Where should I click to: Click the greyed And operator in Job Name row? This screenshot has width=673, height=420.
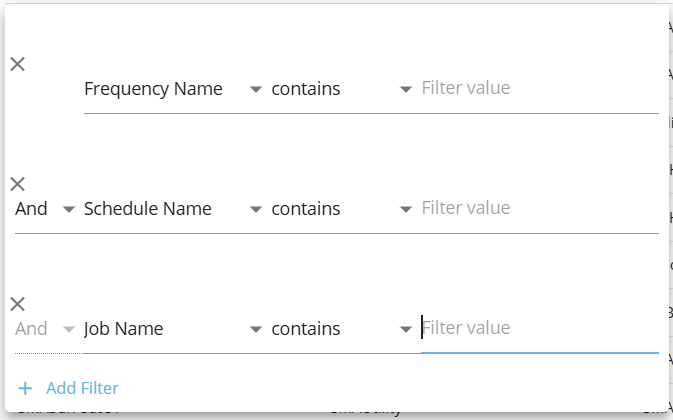coord(44,329)
